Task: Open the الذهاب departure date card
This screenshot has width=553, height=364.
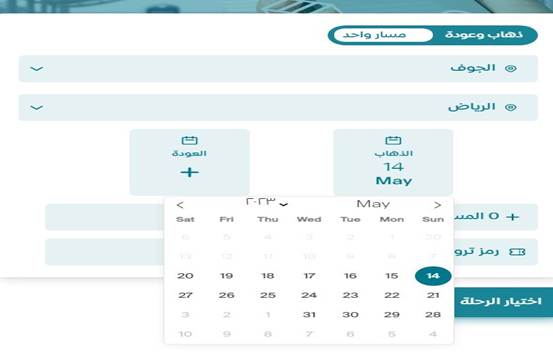Action: click(393, 162)
